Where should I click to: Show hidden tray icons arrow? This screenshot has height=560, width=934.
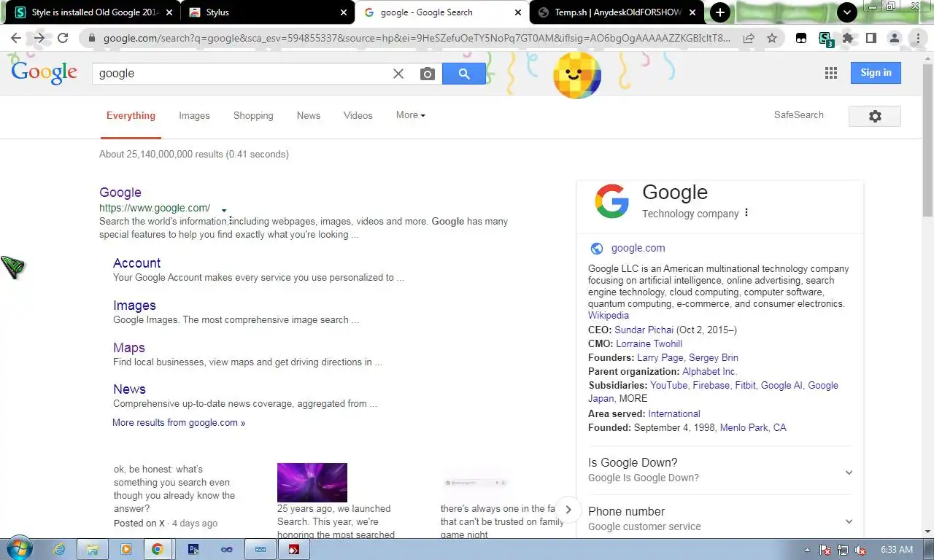[x=807, y=550]
